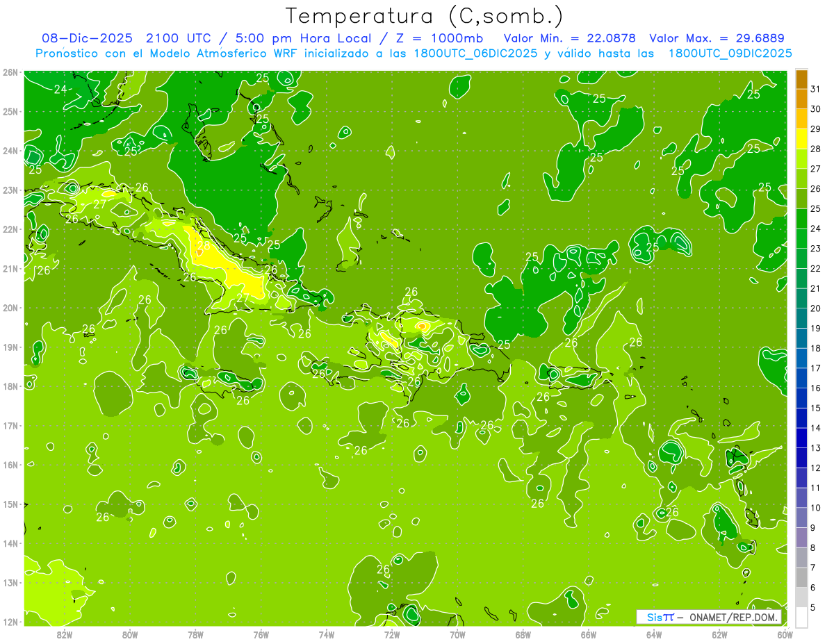Click "5:00 pm Hora Local" text
The image size is (834, 644).
point(300,38)
